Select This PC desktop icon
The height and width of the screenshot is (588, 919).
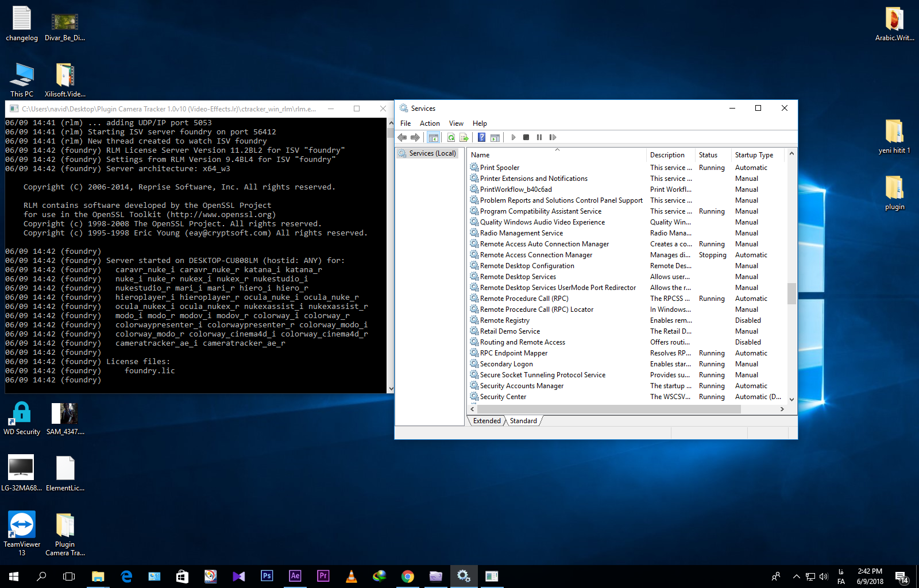tap(22, 79)
